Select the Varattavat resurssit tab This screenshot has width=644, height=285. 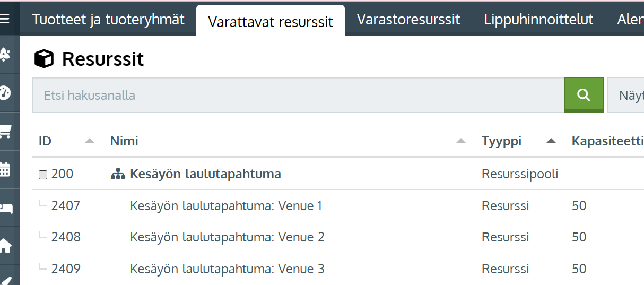[x=271, y=22]
